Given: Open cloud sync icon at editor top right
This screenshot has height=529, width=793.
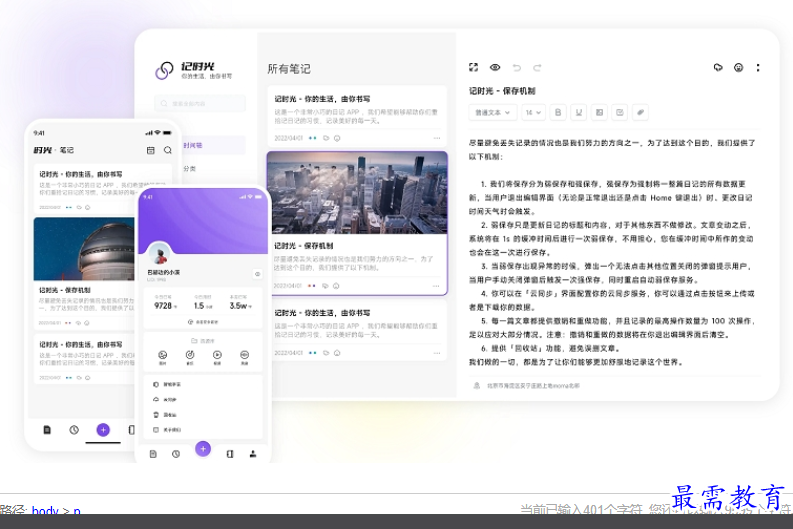Looking at the screenshot, I should pyautogui.click(x=718, y=67).
